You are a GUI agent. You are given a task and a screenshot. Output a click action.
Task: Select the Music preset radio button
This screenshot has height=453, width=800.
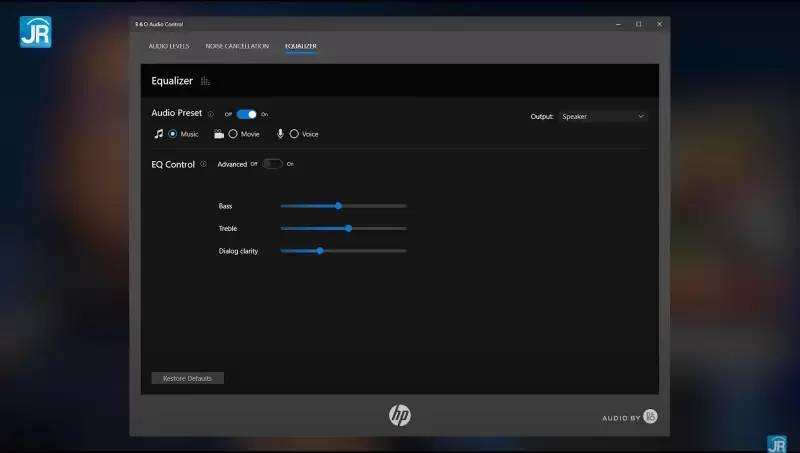coord(173,134)
